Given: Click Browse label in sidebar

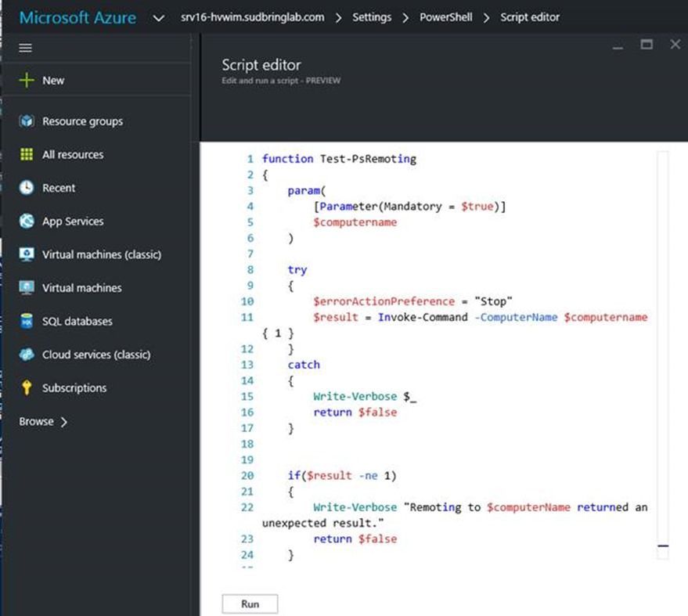Looking at the screenshot, I should [x=37, y=421].
